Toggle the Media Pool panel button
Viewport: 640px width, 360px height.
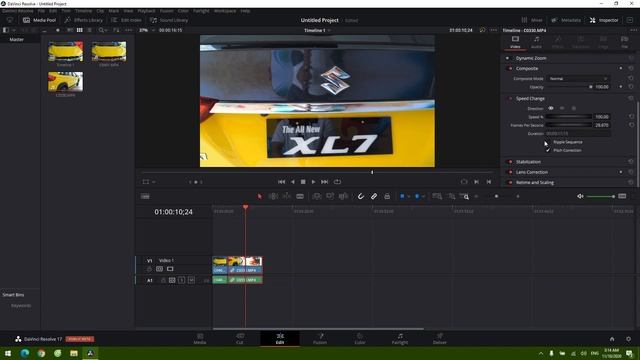tap(39, 20)
